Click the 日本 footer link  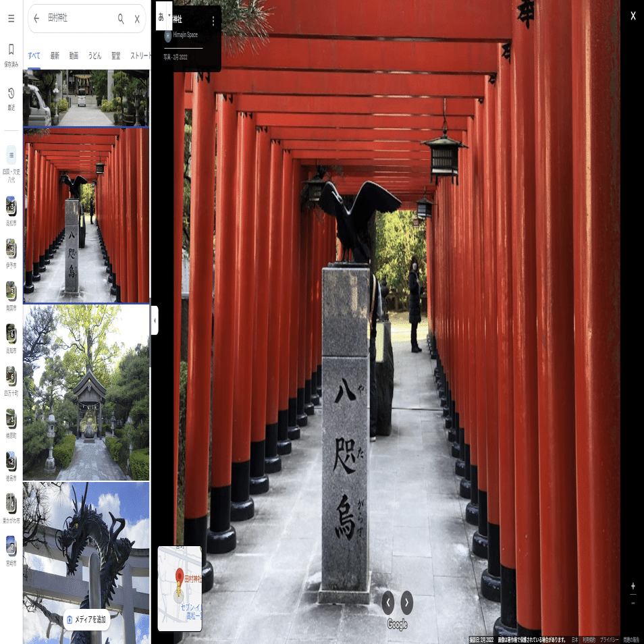(574, 639)
